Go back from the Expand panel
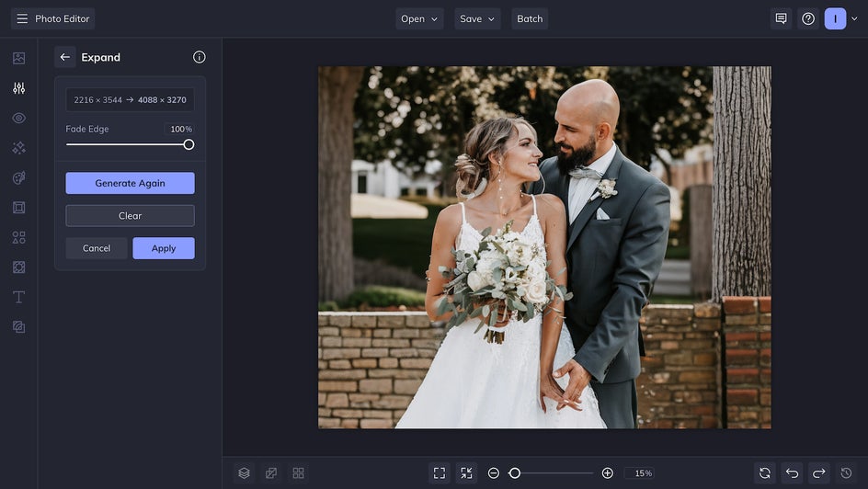Viewport: 868px width, 489px height. point(64,57)
